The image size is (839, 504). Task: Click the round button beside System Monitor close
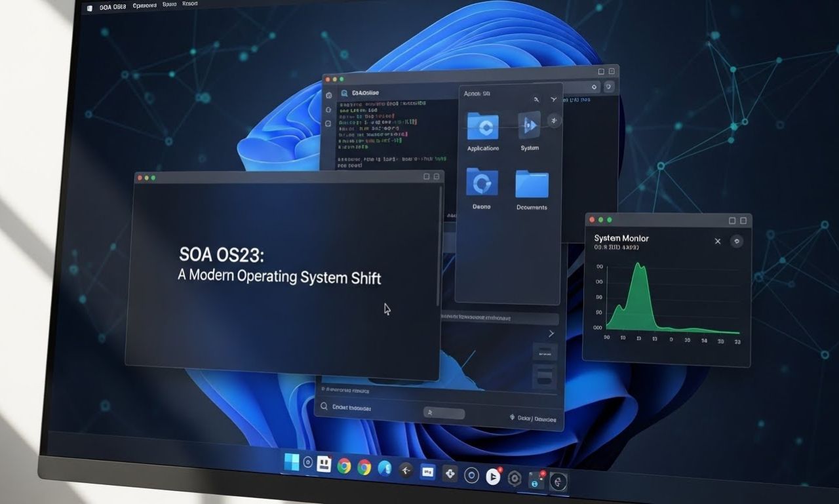click(x=737, y=241)
